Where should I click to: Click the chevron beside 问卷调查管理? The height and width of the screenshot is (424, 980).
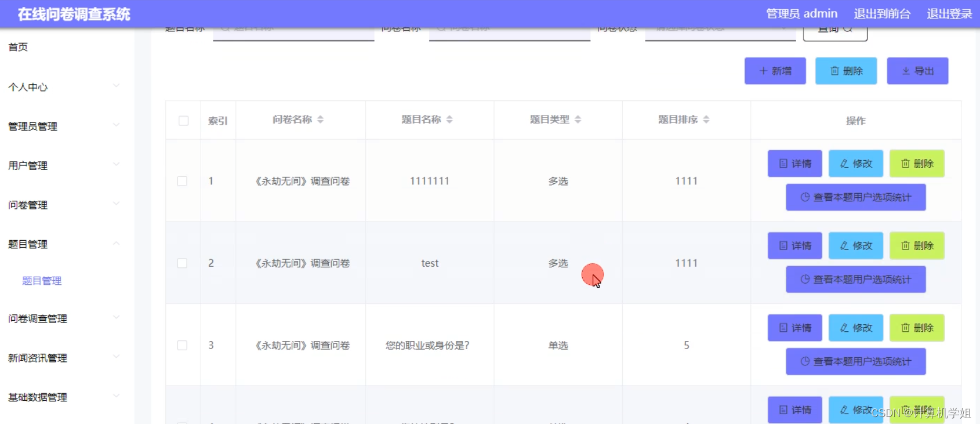[x=116, y=317]
